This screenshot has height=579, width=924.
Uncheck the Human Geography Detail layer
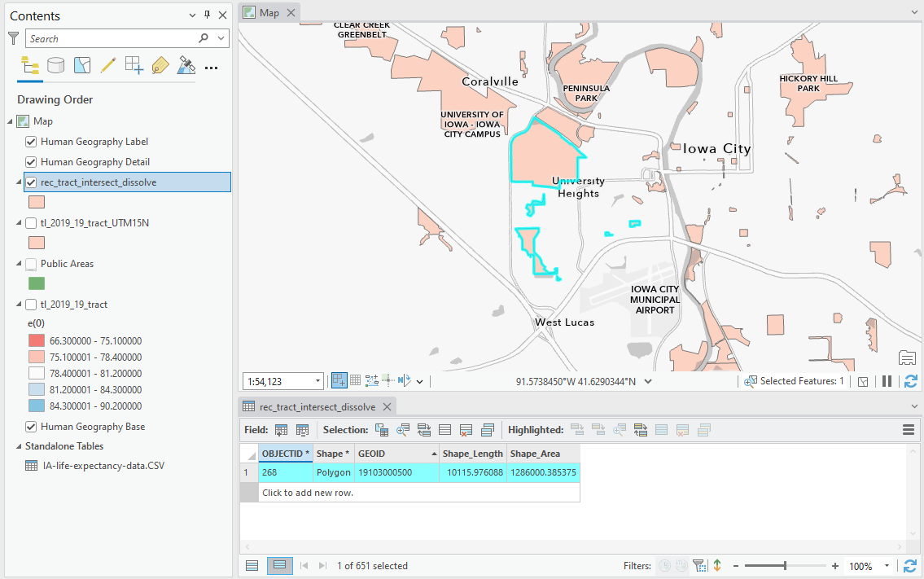pyautogui.click(x=31, y=162)
